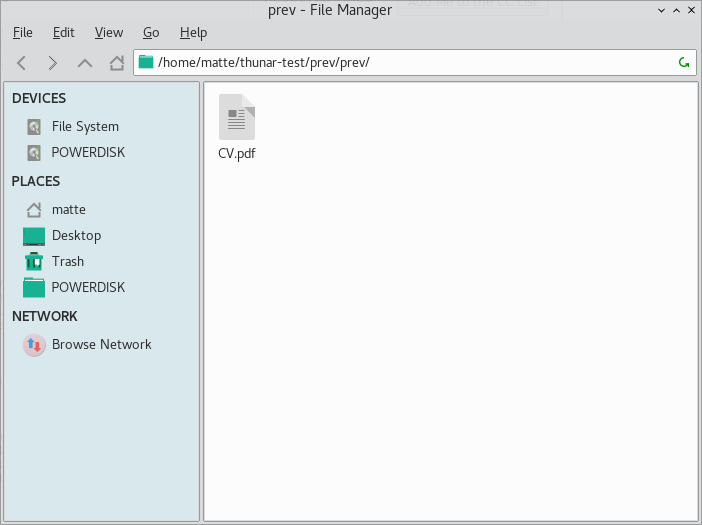Open the Desktop place in sidebar

click(x=76, y=236)
